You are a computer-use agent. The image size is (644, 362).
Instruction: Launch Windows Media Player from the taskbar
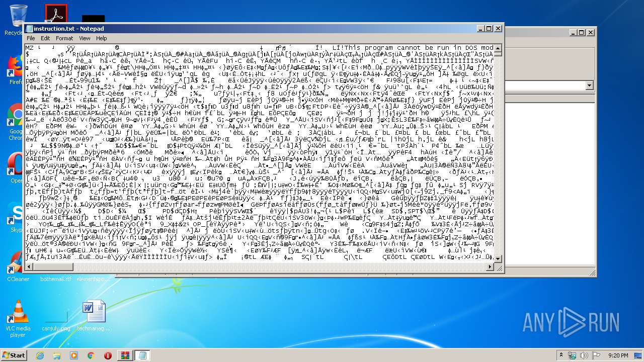click(74, 355)
